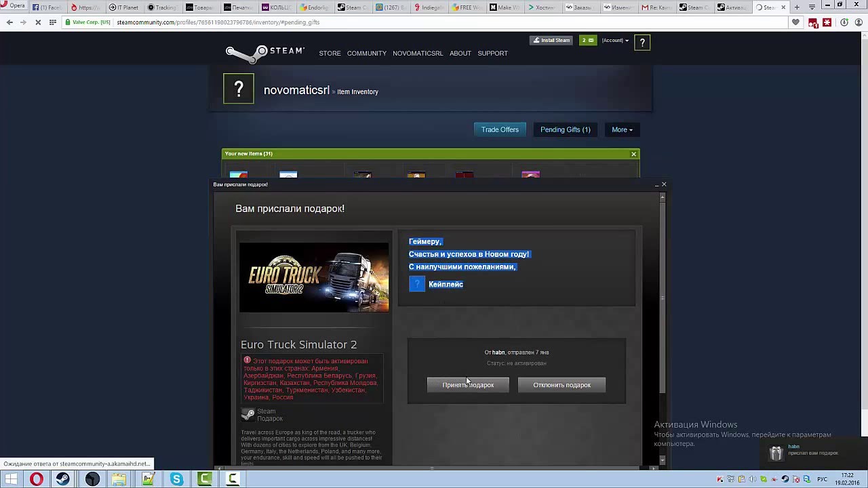Viewport: 868px width, 488px height.
Task: Dismiss the Your new items banner
Action: pos(634,154)
